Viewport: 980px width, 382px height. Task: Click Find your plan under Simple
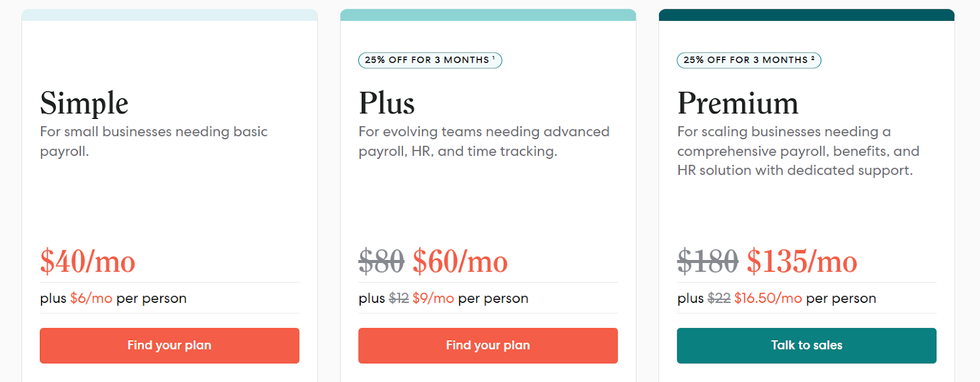click(x=169, y=345)
